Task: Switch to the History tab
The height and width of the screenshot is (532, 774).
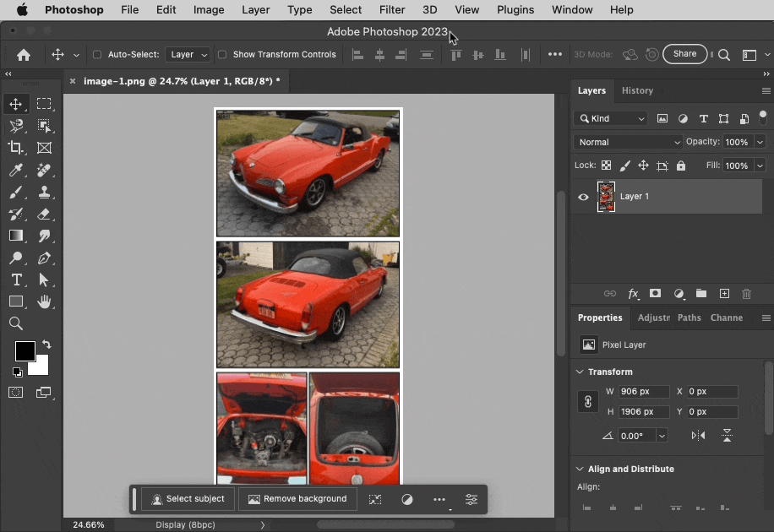Action: [x=637, y=90]
